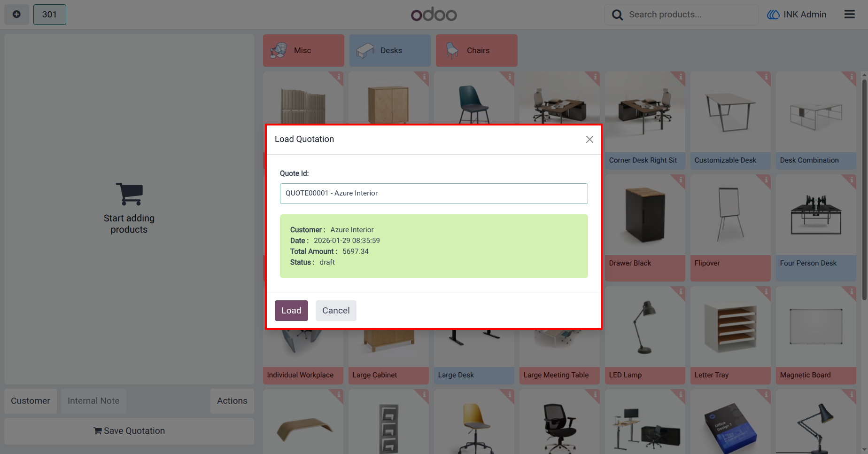Click the info icon on LED Lamp
Image resolution: width=868 pixels, height=454 pixels.
(x=681, y=291)
